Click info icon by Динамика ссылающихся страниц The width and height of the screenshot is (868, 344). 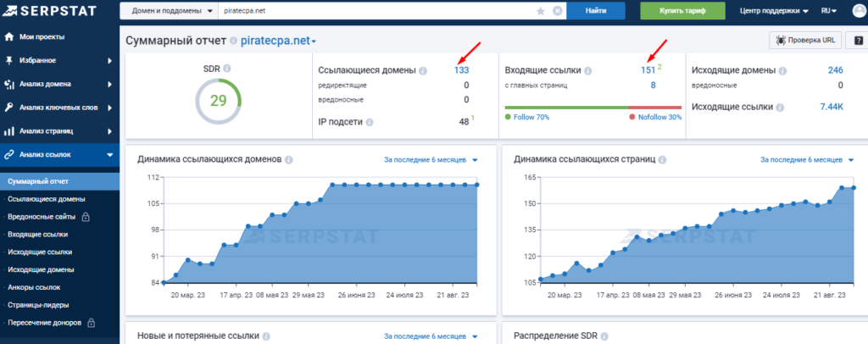tap(661, 160)
